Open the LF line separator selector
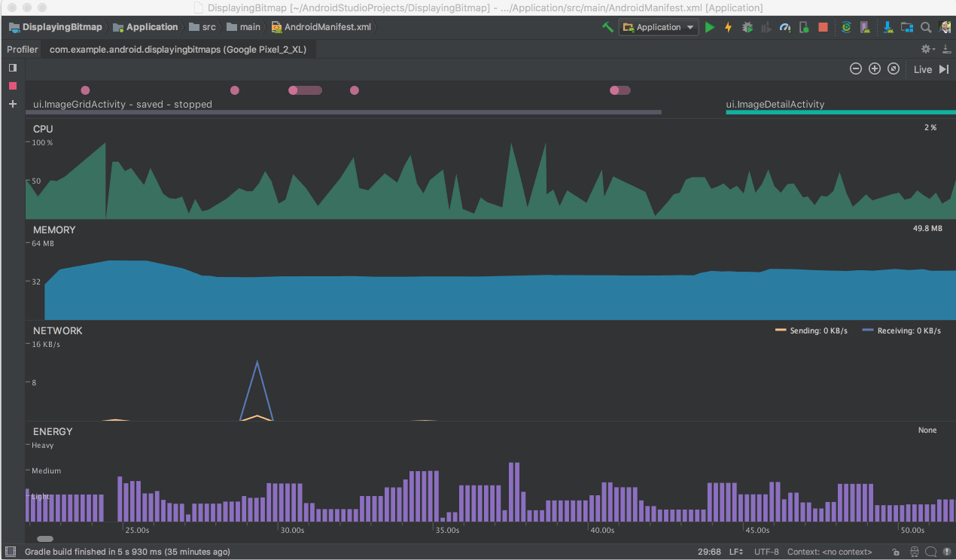Screen dimensions: 956x560 tap(735, 552)
